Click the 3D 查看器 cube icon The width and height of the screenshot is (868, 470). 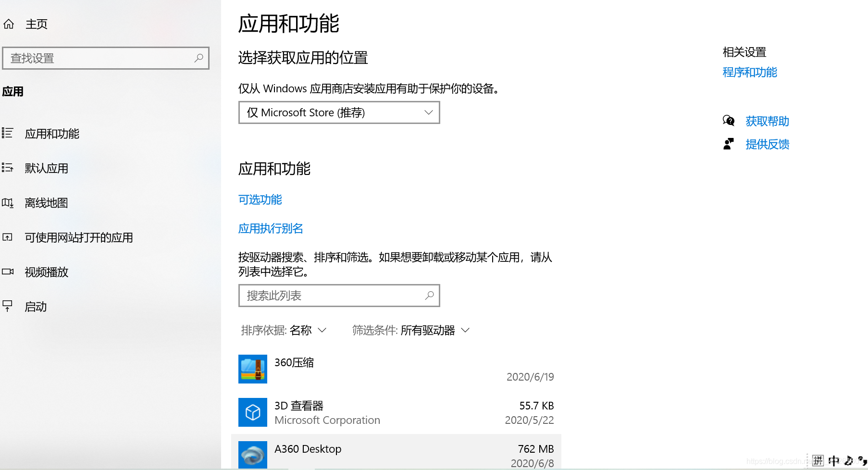tap(253, 412)
